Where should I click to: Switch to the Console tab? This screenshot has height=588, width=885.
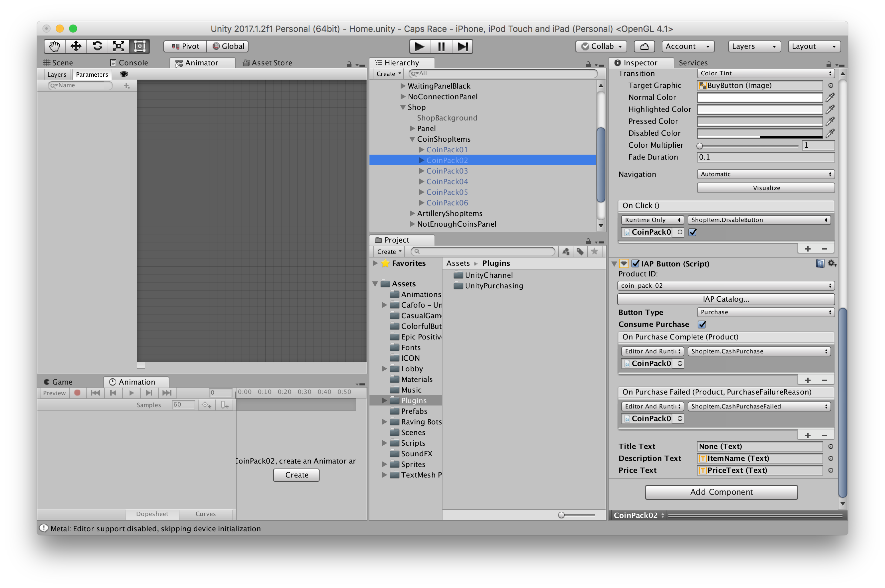click(129, 63)
